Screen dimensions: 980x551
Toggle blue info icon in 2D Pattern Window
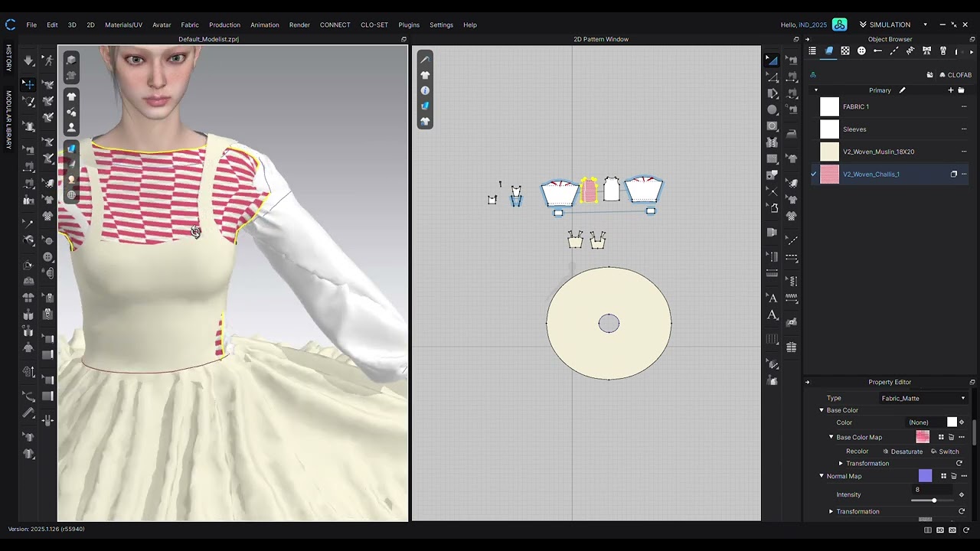(x=425, y=90)
